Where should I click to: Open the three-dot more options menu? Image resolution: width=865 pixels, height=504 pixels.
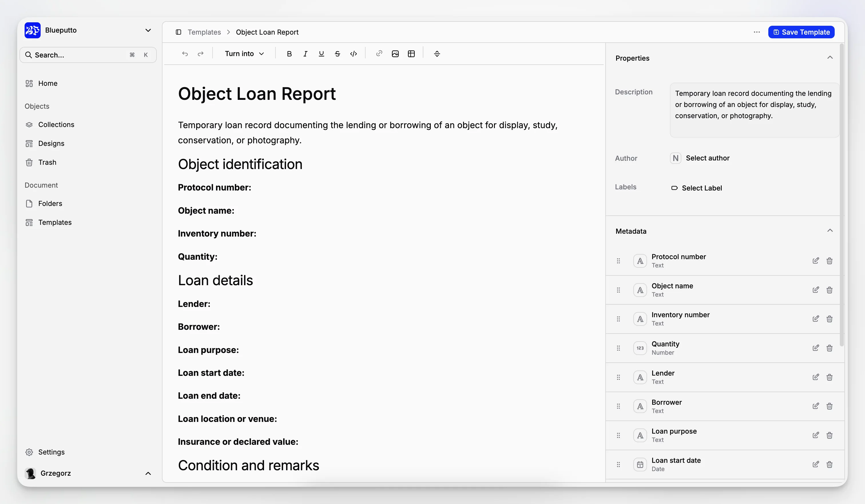(757, 32)
